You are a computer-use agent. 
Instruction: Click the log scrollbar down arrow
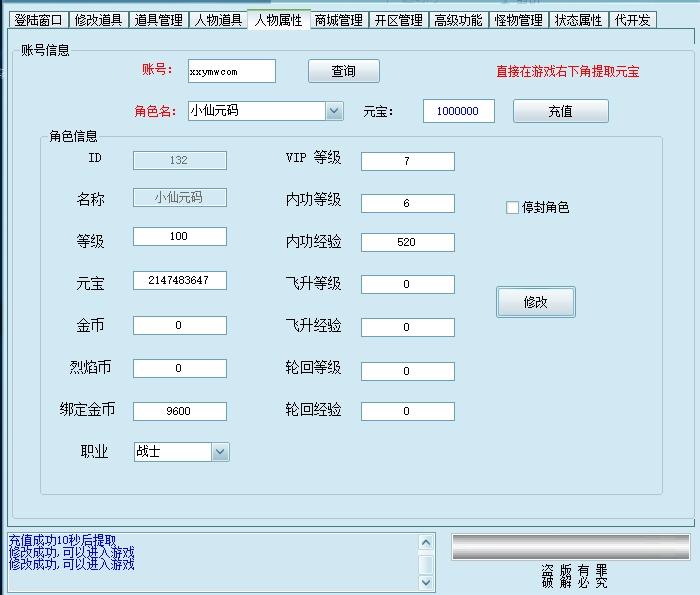pos(426,582)
